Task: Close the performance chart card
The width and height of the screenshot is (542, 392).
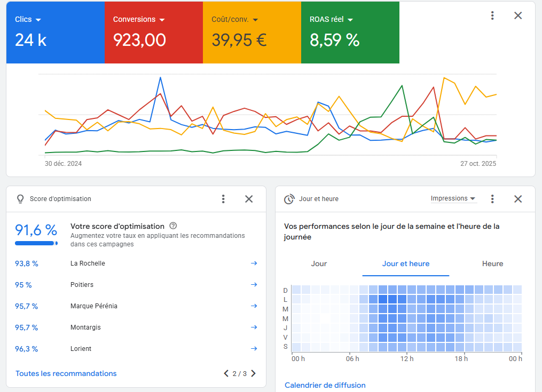Action: pyautogui.click(x=518, y=15)
